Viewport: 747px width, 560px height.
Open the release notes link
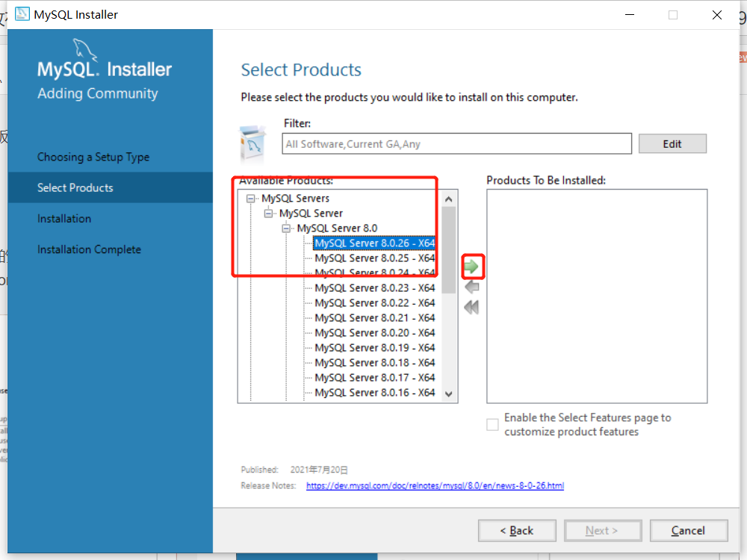click(x=435, y=486)
